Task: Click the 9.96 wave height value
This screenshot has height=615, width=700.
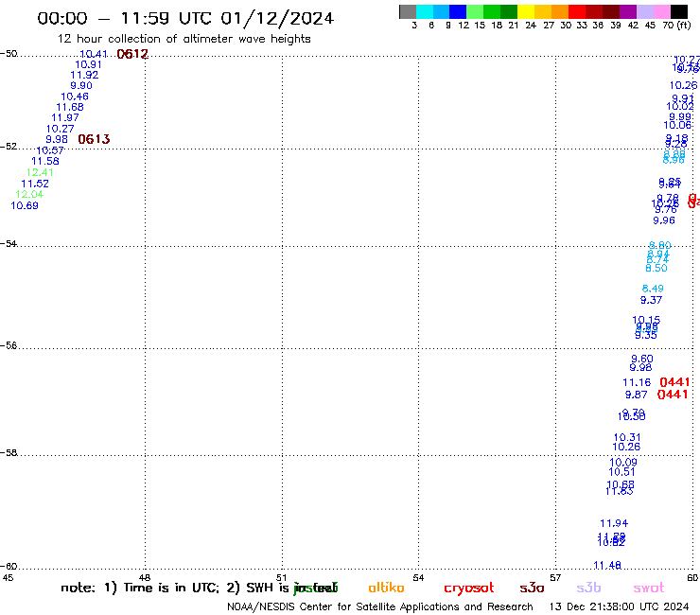Action: pos(664,220)
